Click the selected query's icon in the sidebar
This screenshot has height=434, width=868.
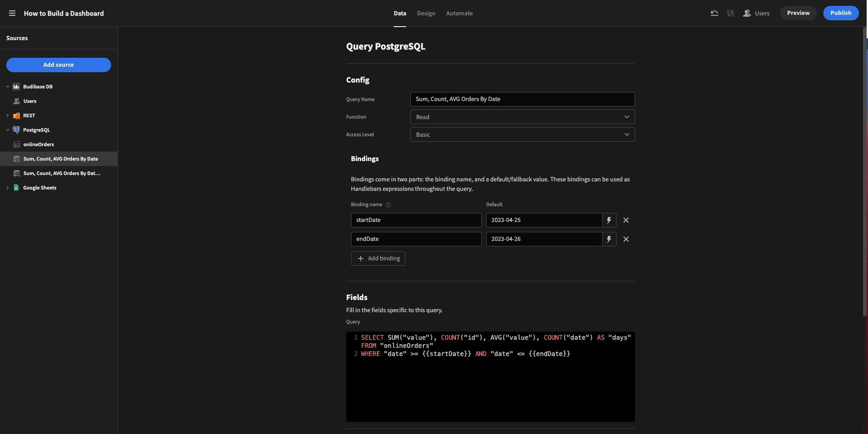(17, 159)
